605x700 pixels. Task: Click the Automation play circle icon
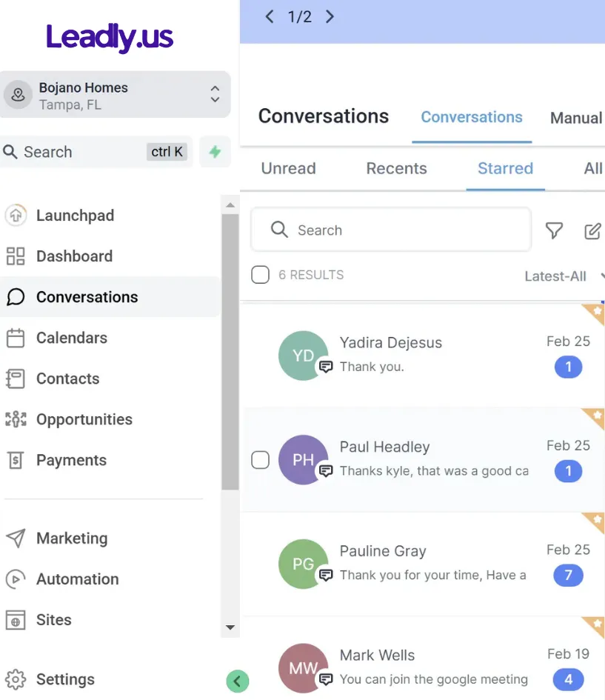[16, 579]
